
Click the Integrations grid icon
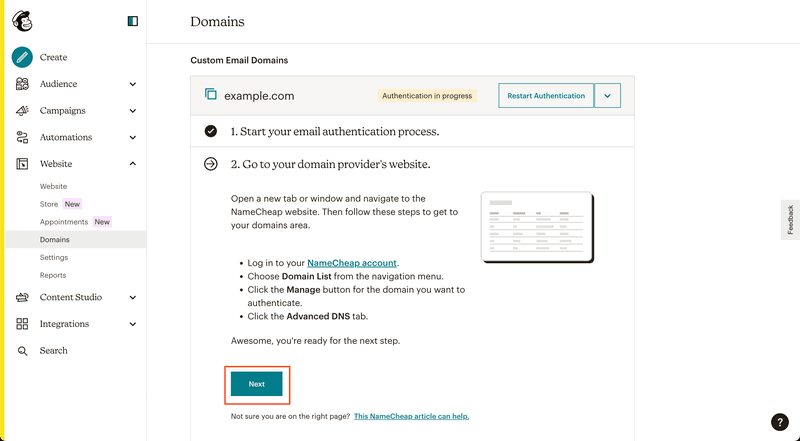coord(22,324)
